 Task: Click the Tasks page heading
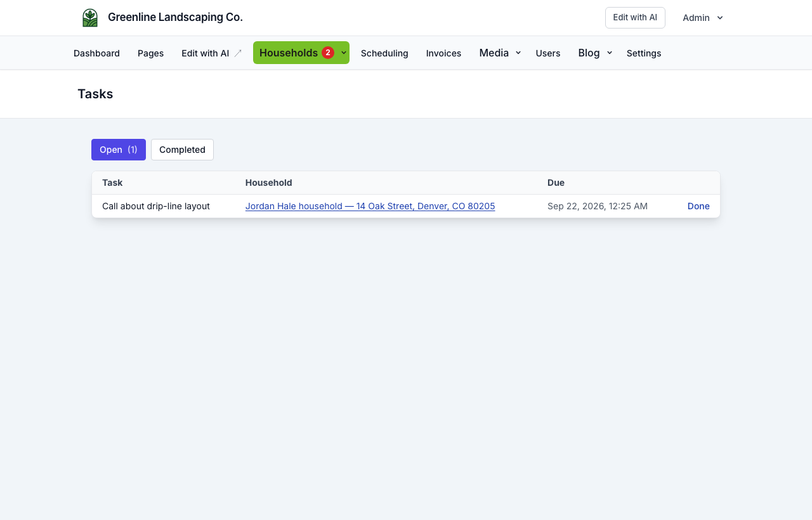point(95,94)
